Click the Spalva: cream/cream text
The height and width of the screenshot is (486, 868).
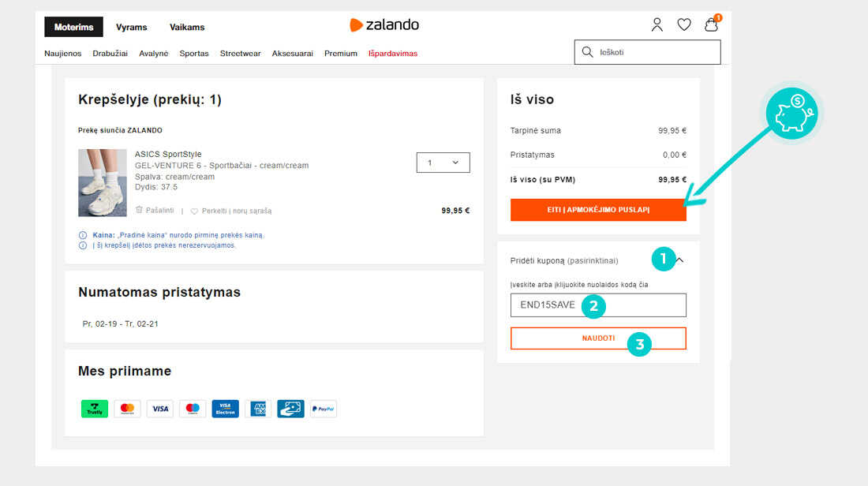174,178
